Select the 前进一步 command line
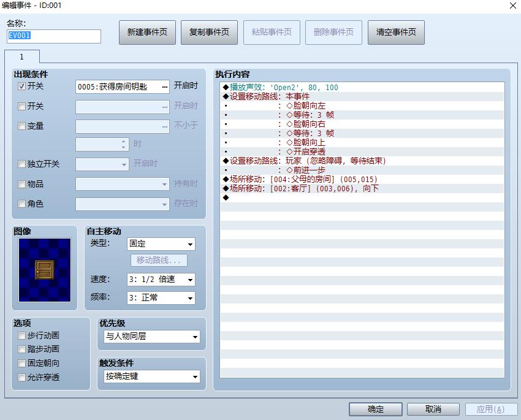The width and height of the screenshot is (521, 420). click(x=362, y=170)
